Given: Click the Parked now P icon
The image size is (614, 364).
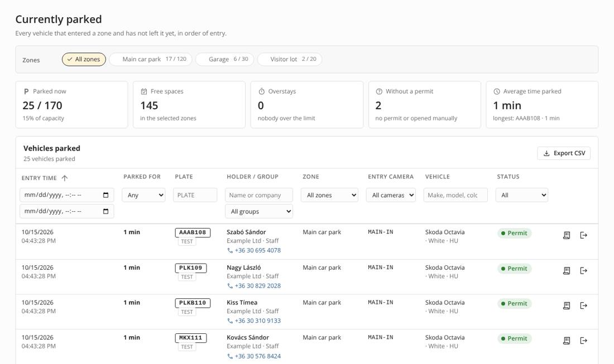Looking at the screenshot, I should click(26, 91).
